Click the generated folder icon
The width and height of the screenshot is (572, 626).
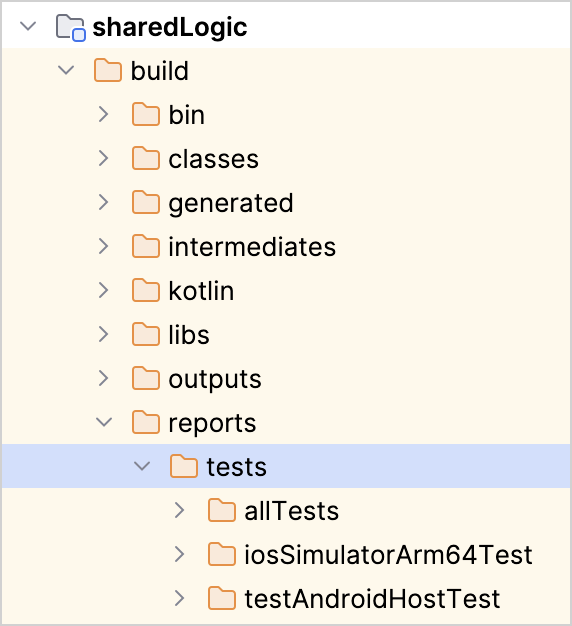click(x=146, y=202)
